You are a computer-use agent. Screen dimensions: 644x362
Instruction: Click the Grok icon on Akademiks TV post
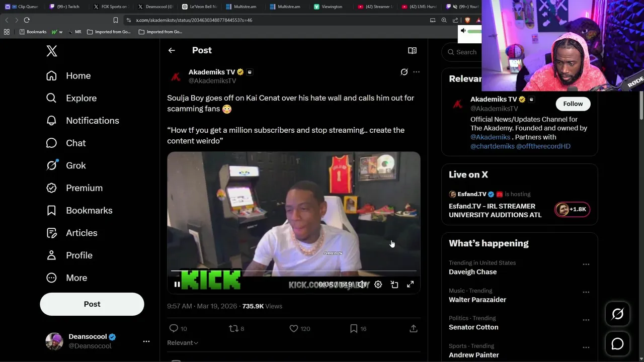[x=404, y=72]
